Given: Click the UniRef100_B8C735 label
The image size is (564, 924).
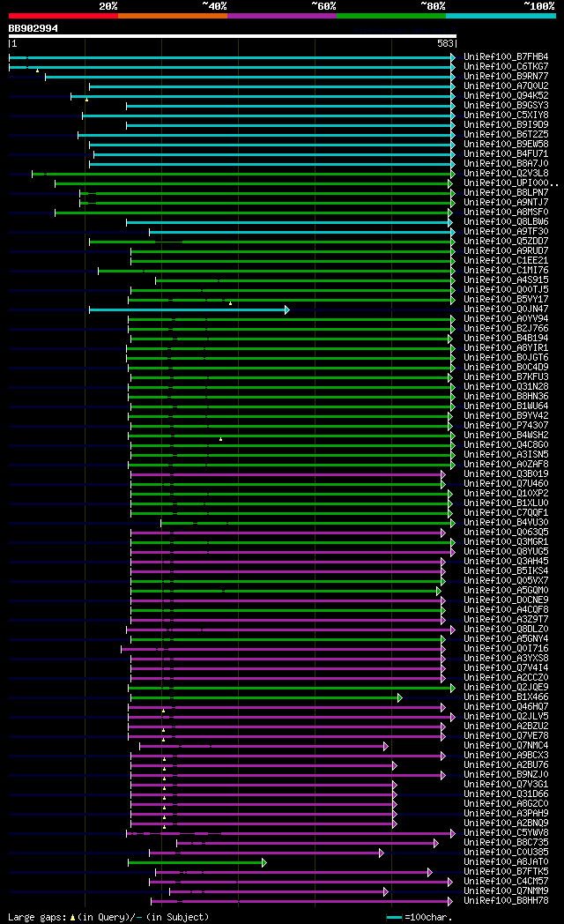Looking at the screenshot, I should coord(506,842).
